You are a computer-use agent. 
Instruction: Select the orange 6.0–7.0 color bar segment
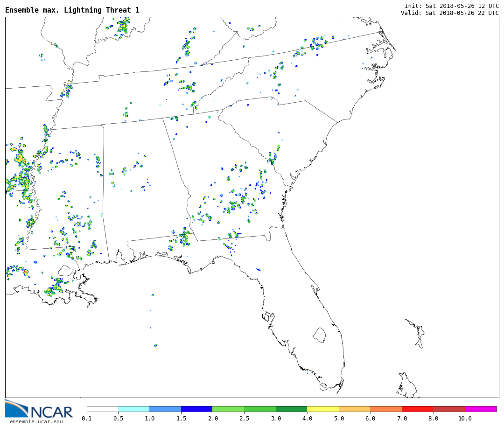(386, 409)
